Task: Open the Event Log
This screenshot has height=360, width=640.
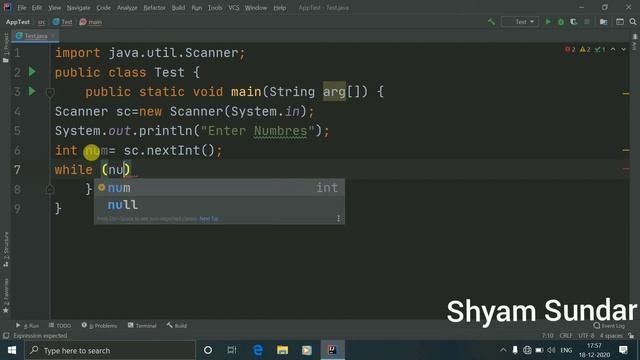Action: coord(609,326)
